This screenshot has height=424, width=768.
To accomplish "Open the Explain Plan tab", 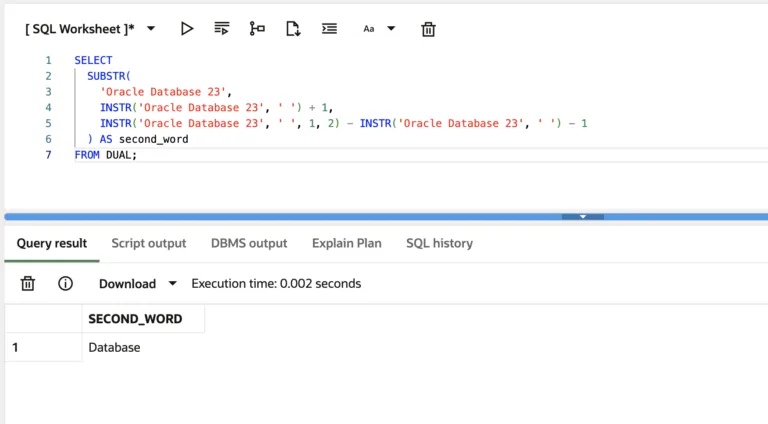I will click(x=347, y=243).
